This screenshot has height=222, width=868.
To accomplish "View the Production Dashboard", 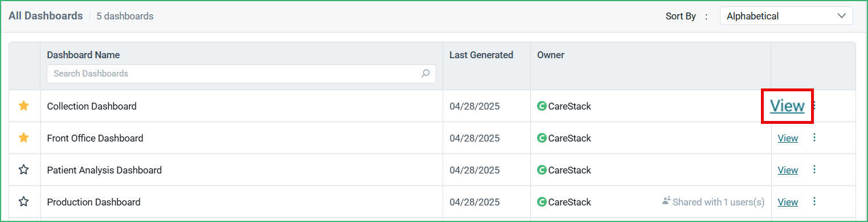I will click(788, 202).
